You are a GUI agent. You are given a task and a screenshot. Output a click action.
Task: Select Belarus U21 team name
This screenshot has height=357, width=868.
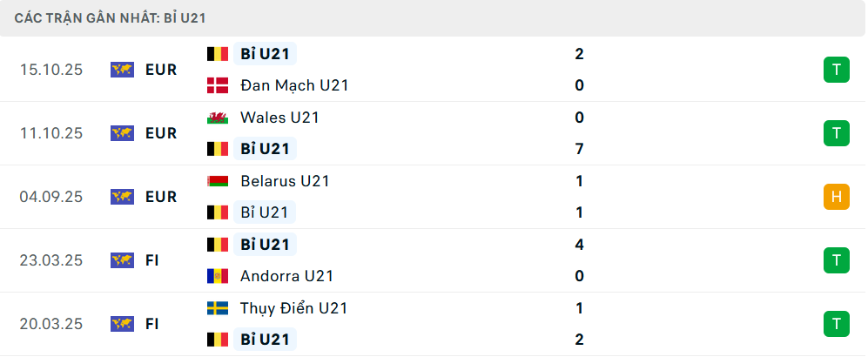pyautogui.click(x=285, y=181)
